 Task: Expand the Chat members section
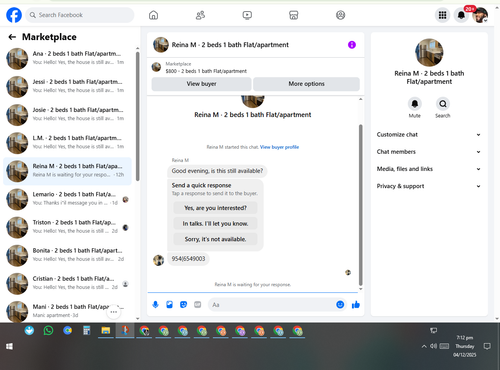(x=429, y=152)
